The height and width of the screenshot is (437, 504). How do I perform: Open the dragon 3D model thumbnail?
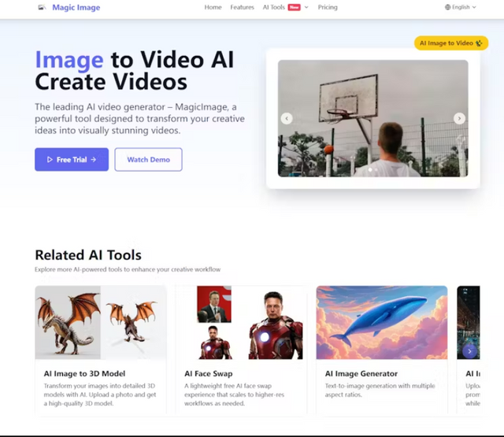coord(101,322)
